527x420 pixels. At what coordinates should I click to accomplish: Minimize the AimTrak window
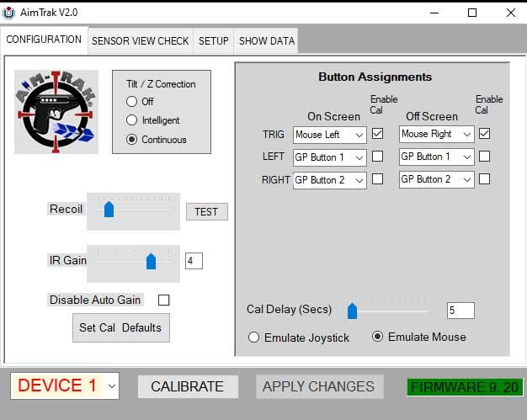pos(434,13)
